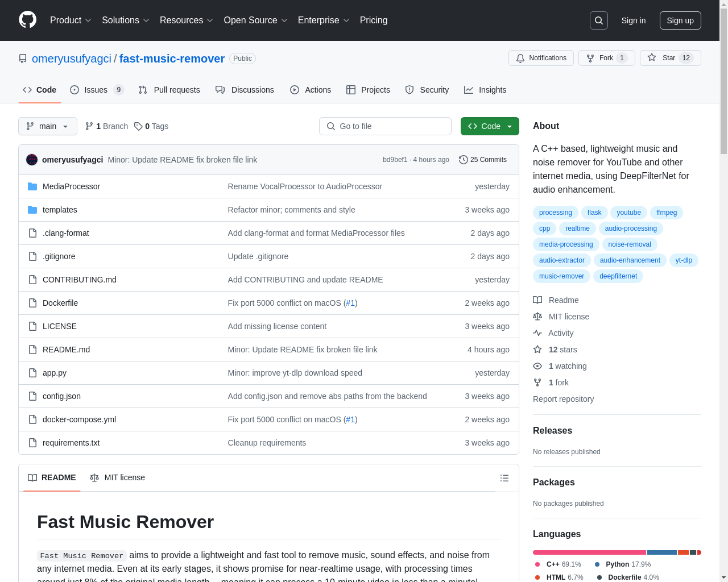
Task: Click the Python segment of language bar
Action: pyautogui.click(x=662, y=552)
